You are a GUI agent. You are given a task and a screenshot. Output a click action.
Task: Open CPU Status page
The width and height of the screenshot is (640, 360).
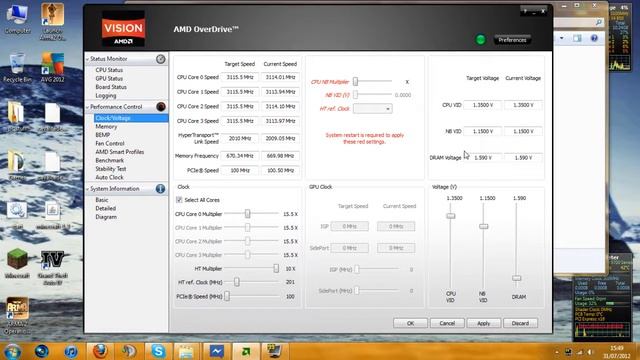[x=109, y=70]
